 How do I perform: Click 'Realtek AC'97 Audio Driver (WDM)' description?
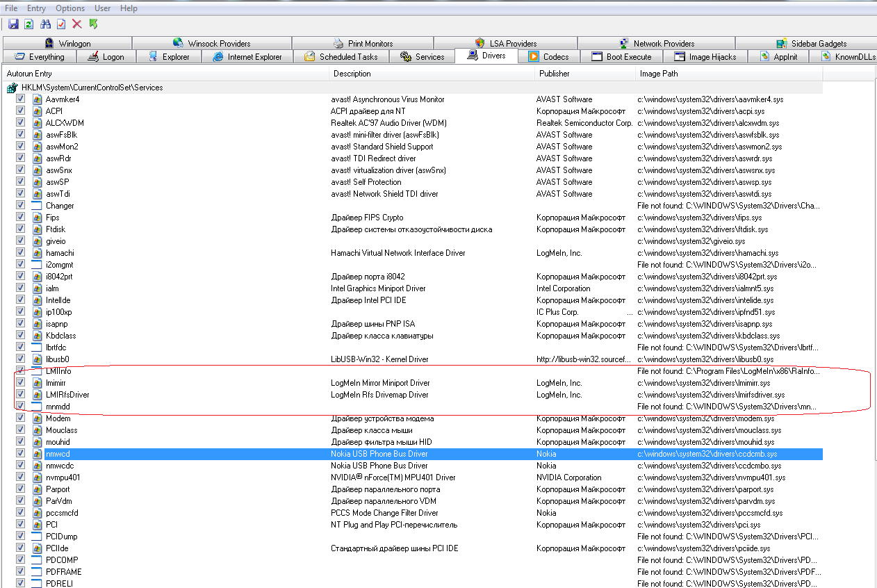tap(388, 123)
